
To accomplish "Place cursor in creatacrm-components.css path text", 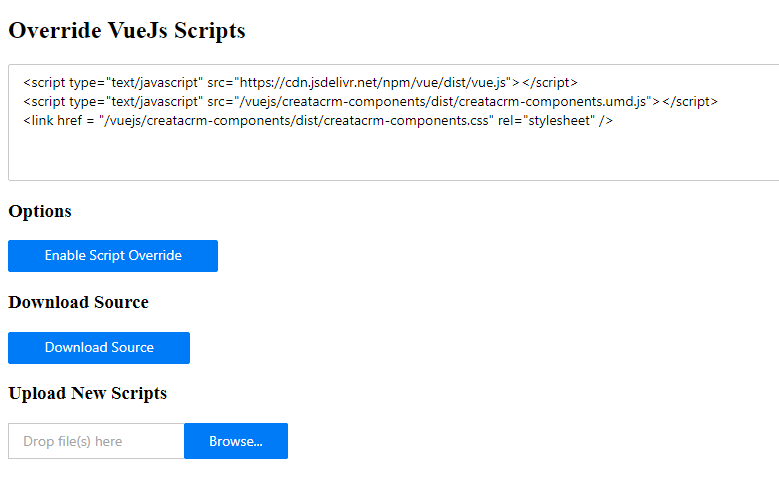I will point(296,121).
